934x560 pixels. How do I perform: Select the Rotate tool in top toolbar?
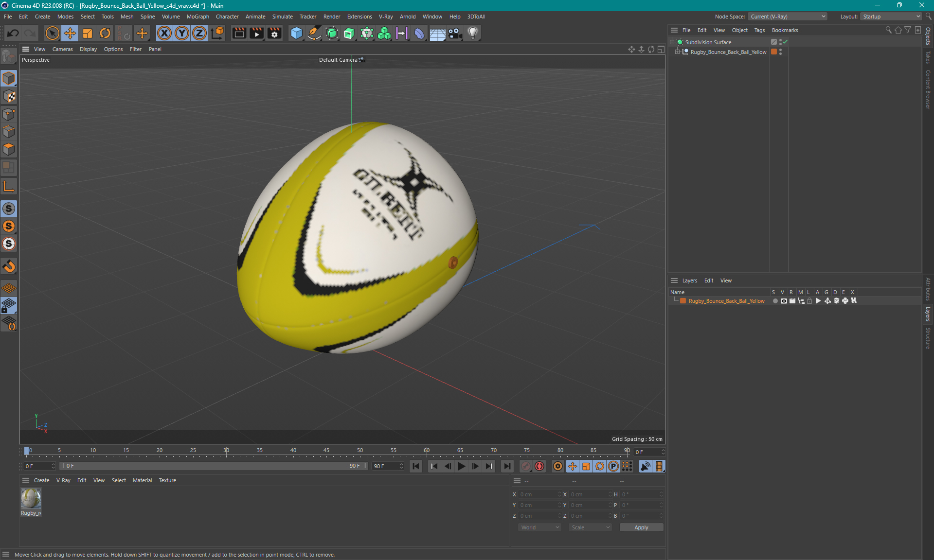coord(105,33)
